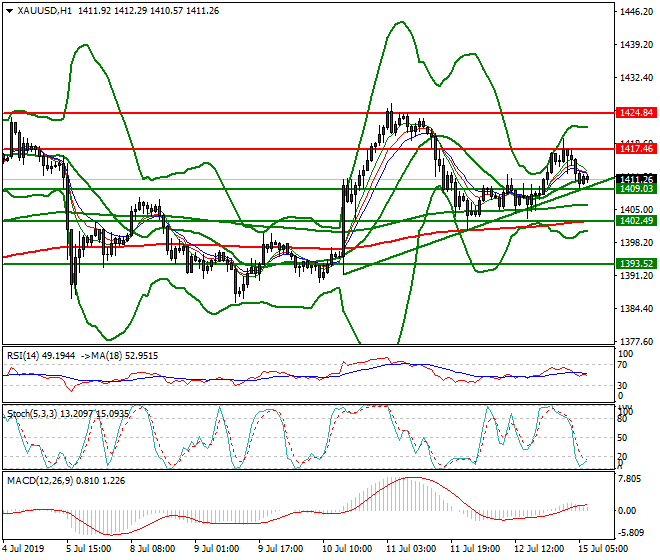The height and width of the screenshot is (560, 660).
Task: Click the 11 Jul 03:00 time axis label
Action: point(411,549)
